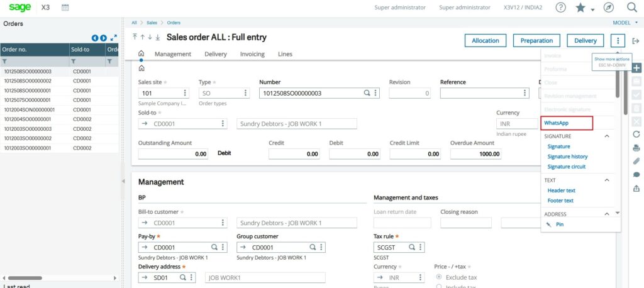Select the Exclude tax radio button
The height and width of the screenshot is (288, 644).
(439, 277)
